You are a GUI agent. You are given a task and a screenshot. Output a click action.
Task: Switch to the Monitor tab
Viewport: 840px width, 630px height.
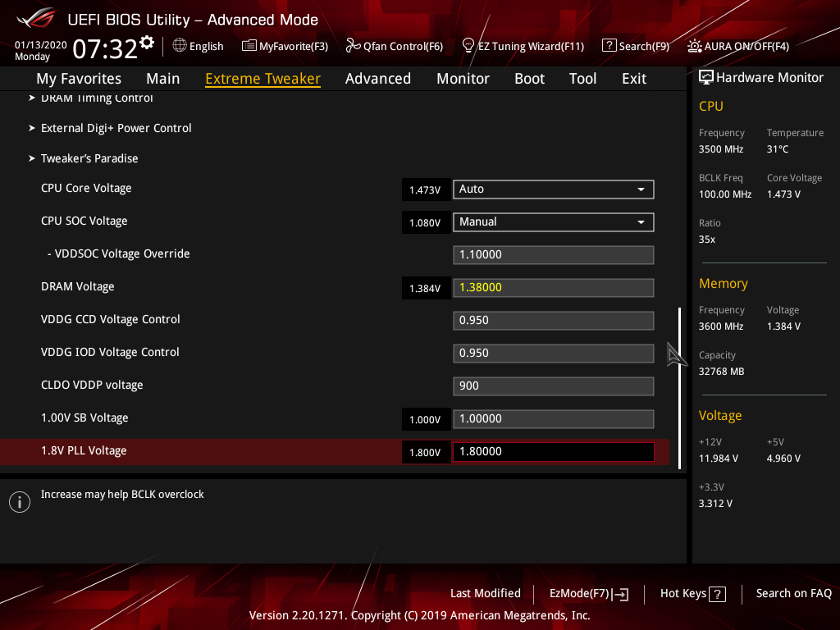pos(463,79)
